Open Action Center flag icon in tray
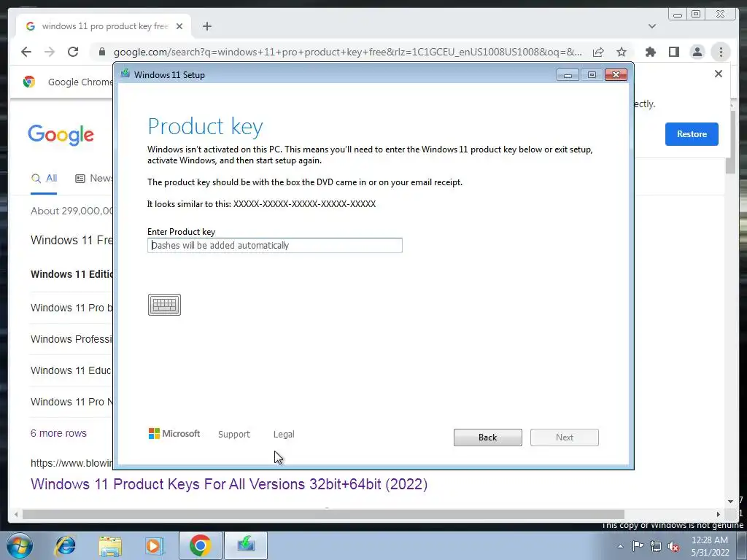The height and width of the screenshot is (560, 747). [x=638, y=546]
